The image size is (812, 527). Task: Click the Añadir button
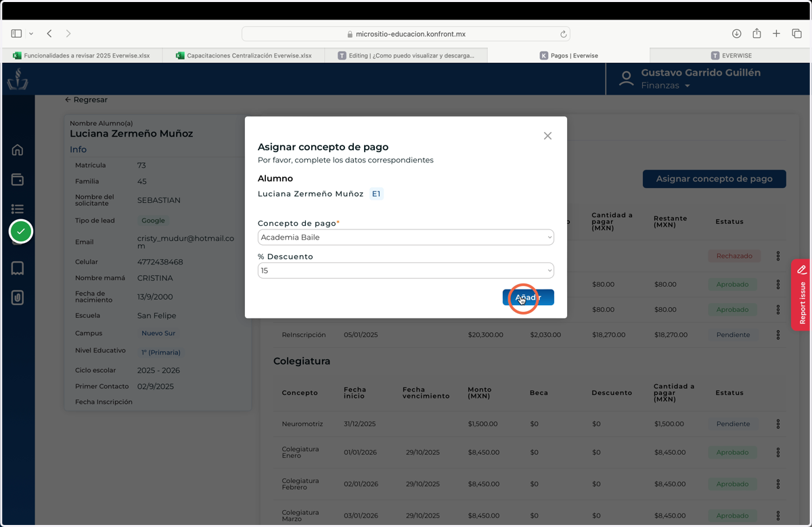click(528, 298)
